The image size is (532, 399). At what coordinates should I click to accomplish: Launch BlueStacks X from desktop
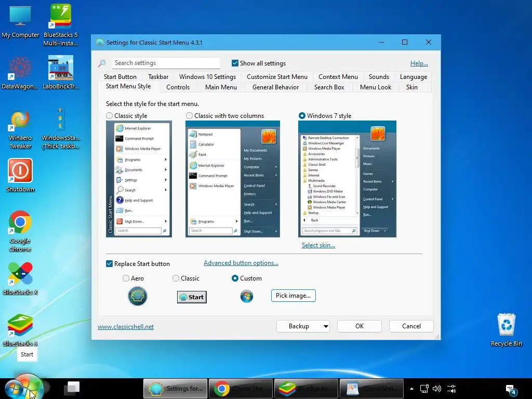[x=20, y=278]
